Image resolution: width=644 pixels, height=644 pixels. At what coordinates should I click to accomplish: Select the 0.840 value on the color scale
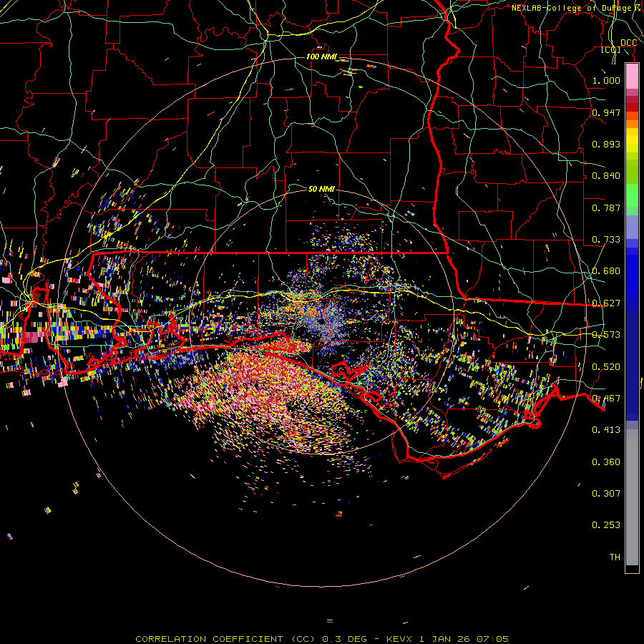606,175
